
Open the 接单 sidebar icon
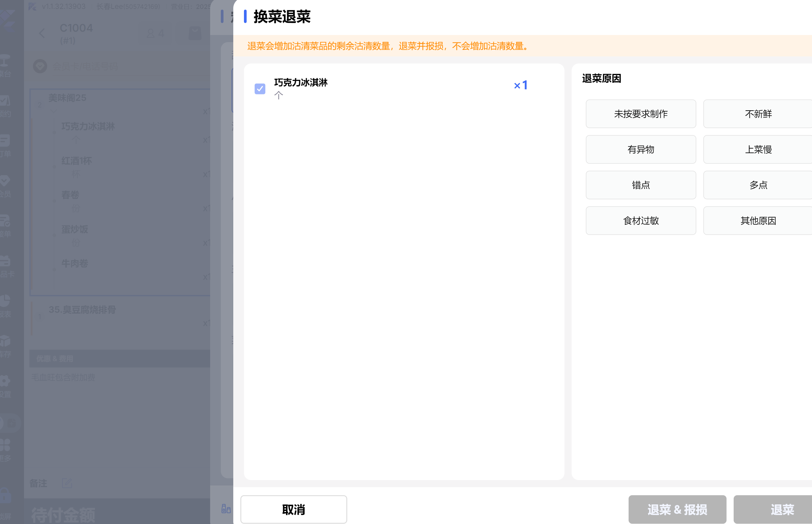[5, 226]
